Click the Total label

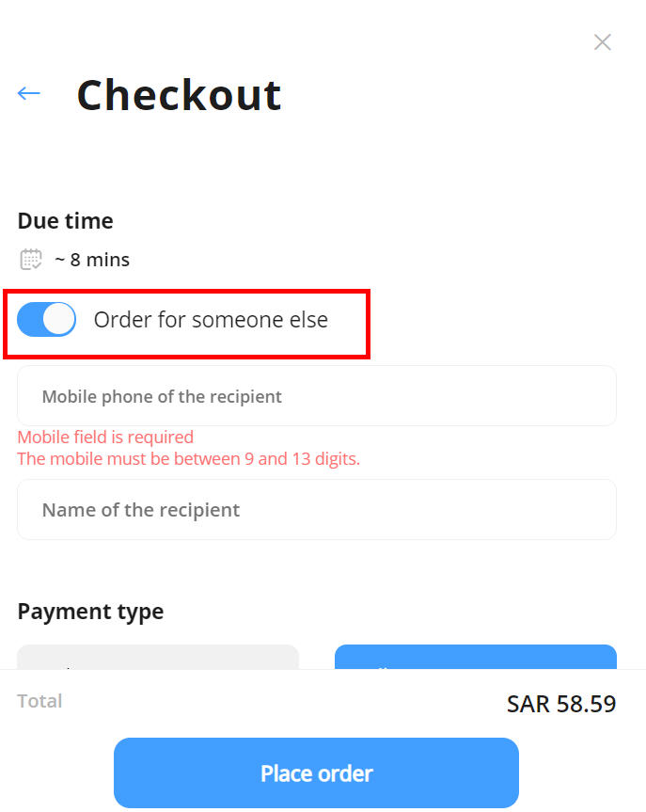(x=39, y=701)
